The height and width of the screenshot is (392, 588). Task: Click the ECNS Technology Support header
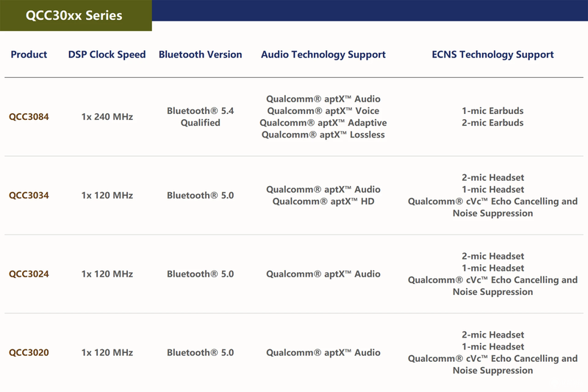tap(492, 54)
